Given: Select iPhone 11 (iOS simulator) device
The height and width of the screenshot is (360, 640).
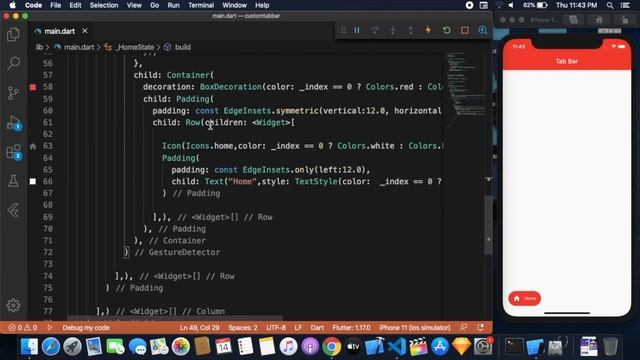Looking at the screenshot, I should point(414,327).
